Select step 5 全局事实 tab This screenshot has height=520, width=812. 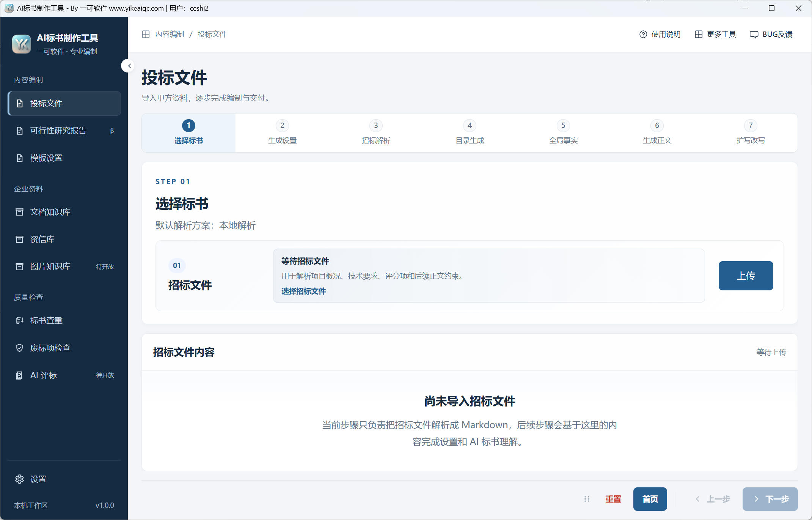[x=563, y=133]
